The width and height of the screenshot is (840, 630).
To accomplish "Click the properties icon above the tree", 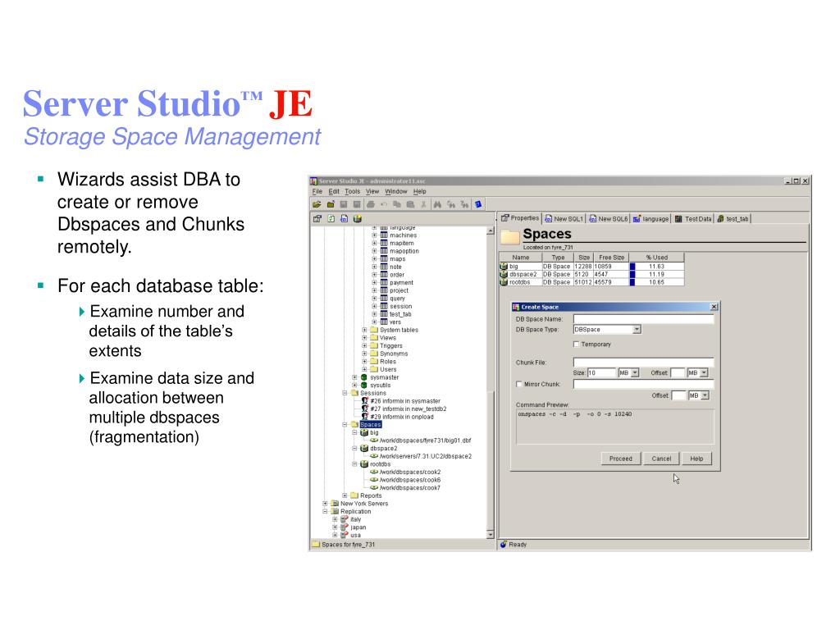I will click(317, 218).
